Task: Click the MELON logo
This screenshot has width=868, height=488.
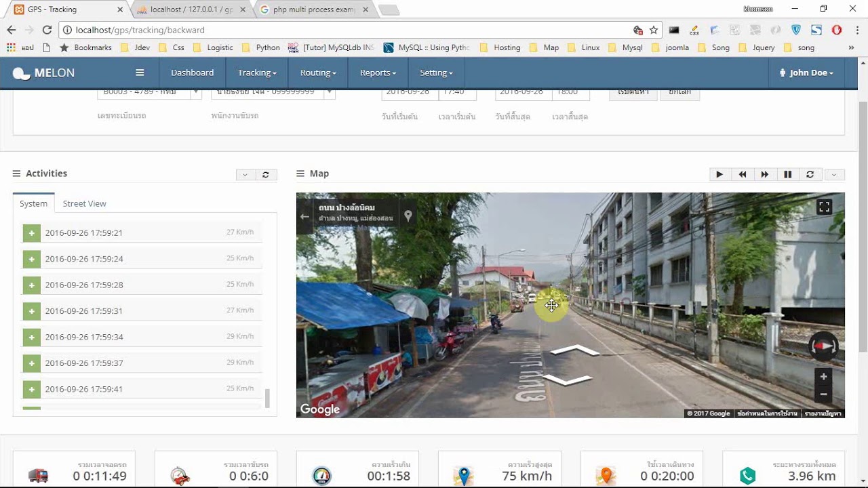Action: tap(44, 73)
